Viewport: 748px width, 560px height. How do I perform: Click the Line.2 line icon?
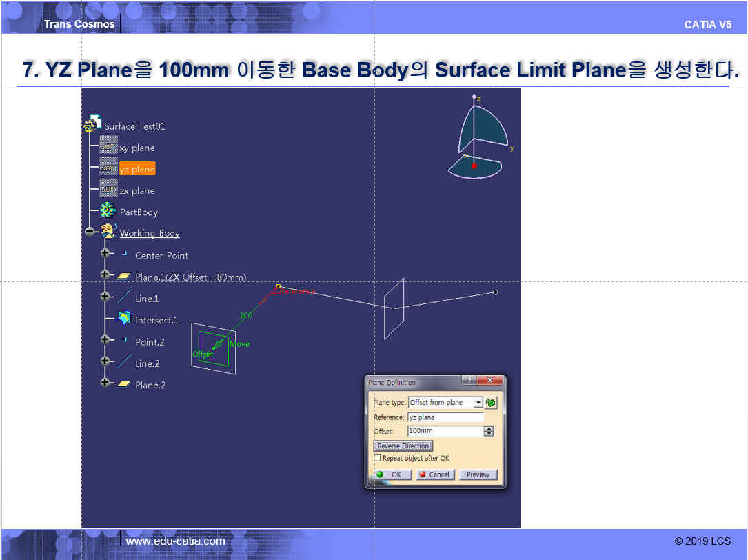point(124,361)
